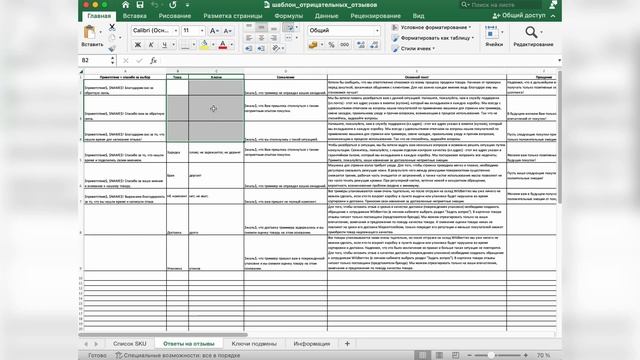Increase font size with large A

[213, 31]
